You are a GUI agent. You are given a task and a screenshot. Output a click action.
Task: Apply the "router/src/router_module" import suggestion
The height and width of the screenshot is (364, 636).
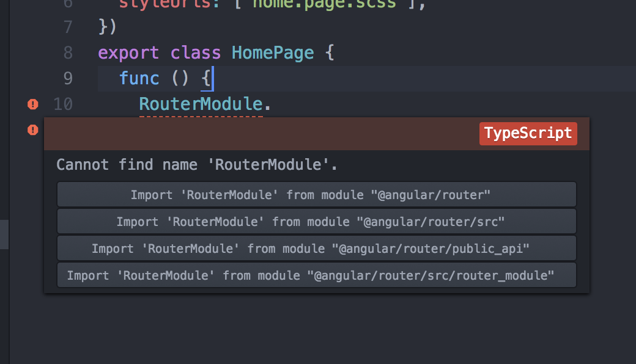tap(316, 275)
